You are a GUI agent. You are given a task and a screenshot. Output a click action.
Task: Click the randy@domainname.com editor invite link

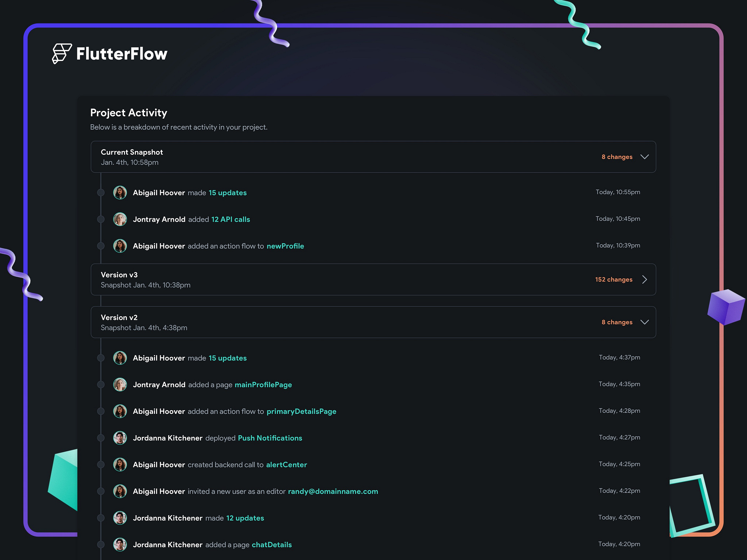pyautogui.click(x=333, y=491)
